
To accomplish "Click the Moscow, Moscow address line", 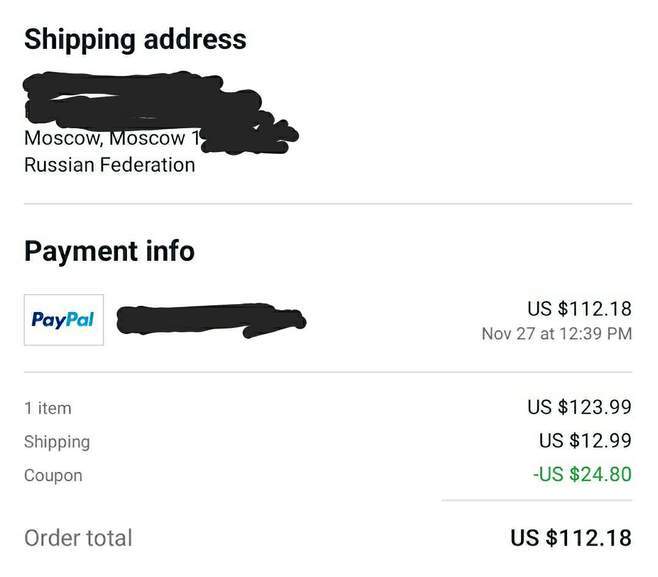I will click(104, 138).
